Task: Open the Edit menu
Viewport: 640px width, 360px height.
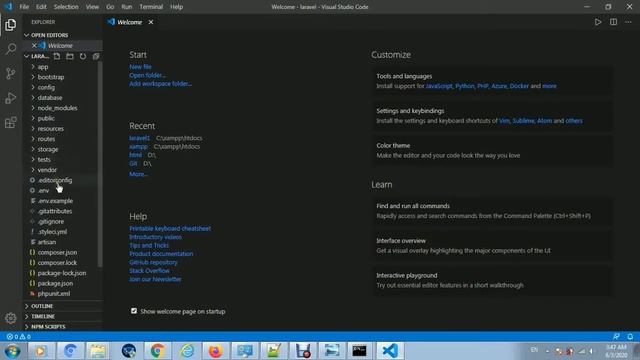Action: pos(41,7)
